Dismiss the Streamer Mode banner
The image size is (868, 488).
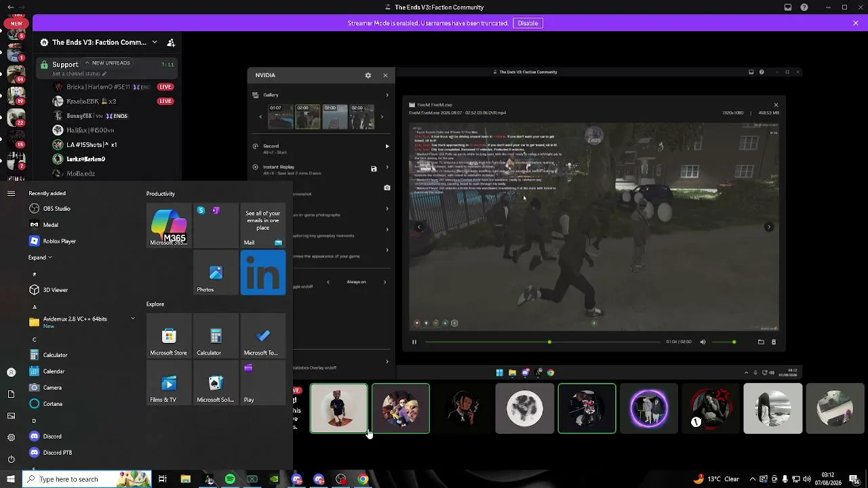coord(856,23)
